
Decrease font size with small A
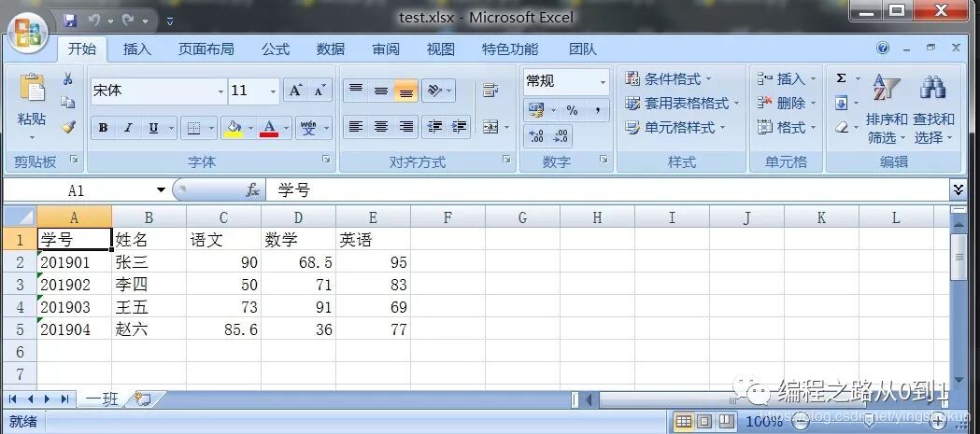[320, 91]
